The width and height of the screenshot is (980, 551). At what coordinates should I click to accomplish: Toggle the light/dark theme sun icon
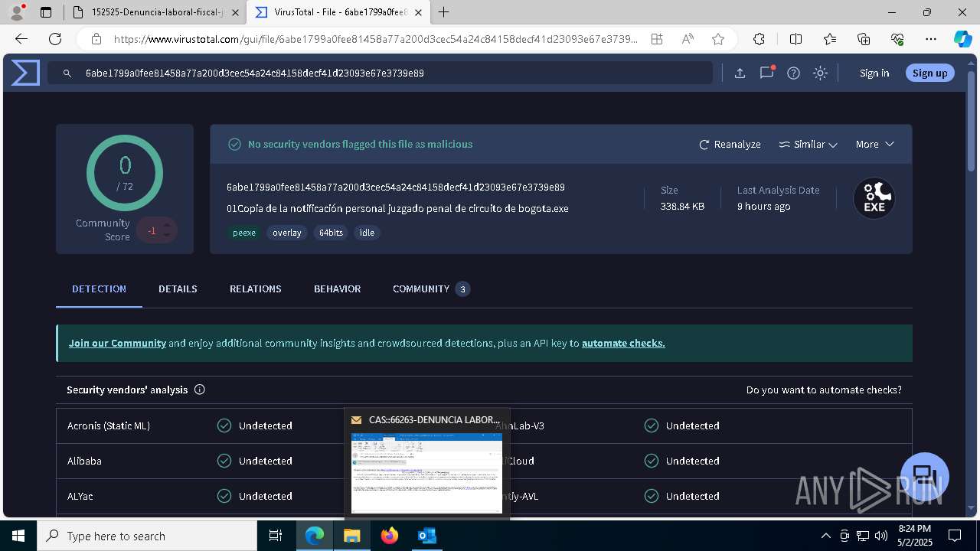coord(820,73)
